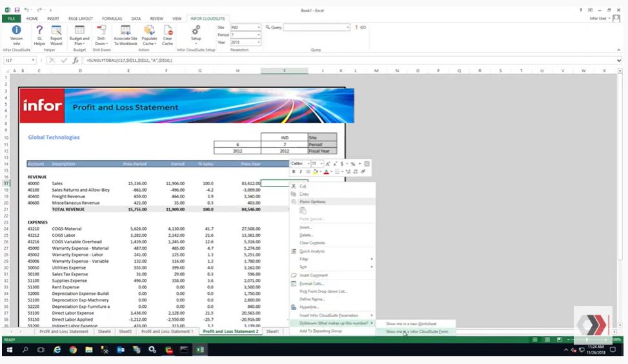This screenshot has width=628, height=364.
Task: Open File Explorer from the taskbar
Action: [x=89, y=350]
